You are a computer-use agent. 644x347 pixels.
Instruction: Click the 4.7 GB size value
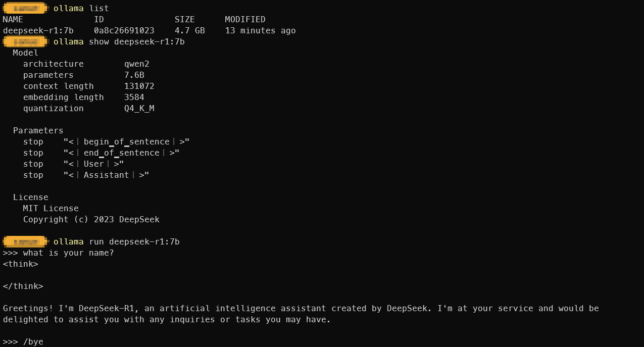(x=189, y=30)
